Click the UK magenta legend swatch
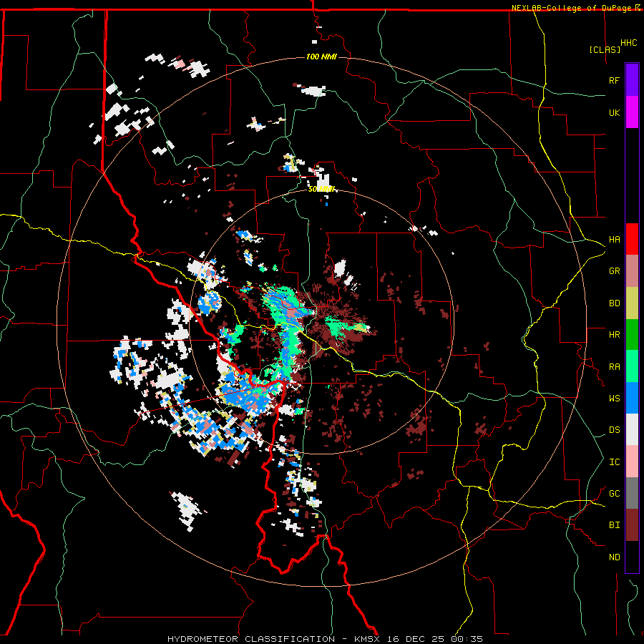Image resolution: width=644 pixels, height=644 pixels. [632, 112]
